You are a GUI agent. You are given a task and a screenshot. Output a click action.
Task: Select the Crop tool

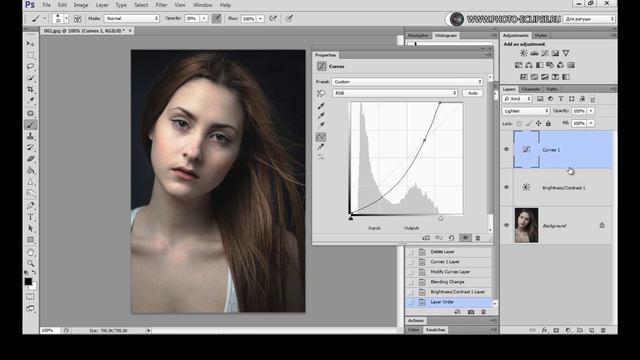click(x=31, y=89)
